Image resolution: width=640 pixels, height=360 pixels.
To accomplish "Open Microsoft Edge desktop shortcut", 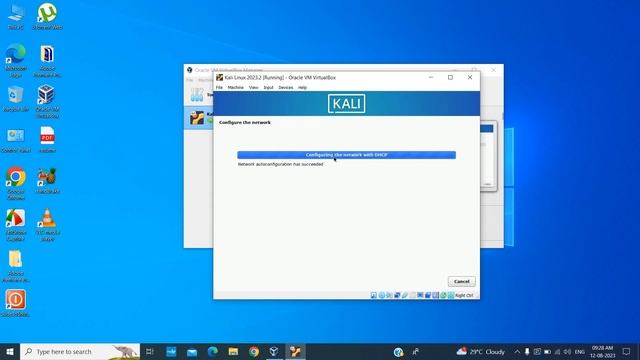I will pos(16,60).
